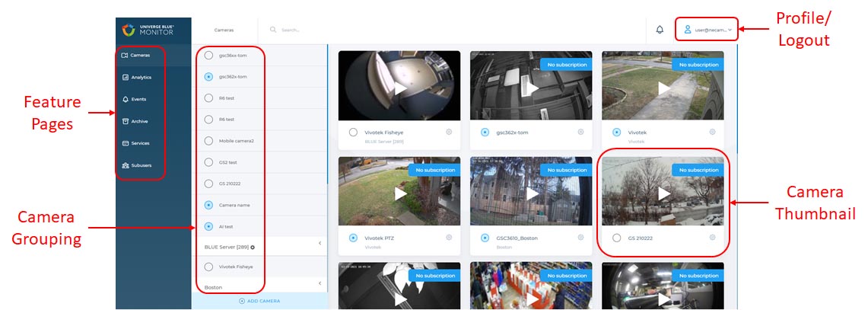The height and width of the screenshot is (310, 868).
Task: Open settings gear on gsc362x-tom card
Action: pos(580,132)
